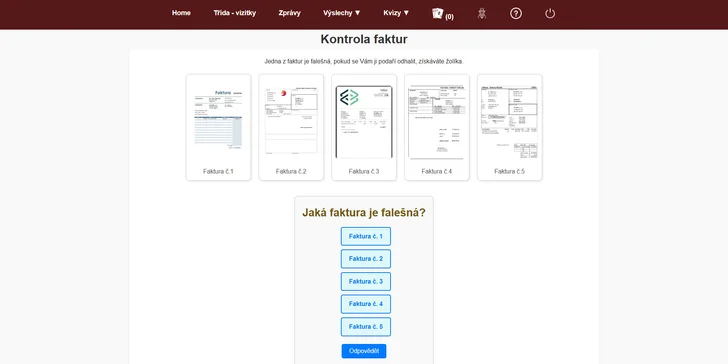Select answer Faktura č. 5
Screen dimensions: 728x364
click(x=366, y=326)
